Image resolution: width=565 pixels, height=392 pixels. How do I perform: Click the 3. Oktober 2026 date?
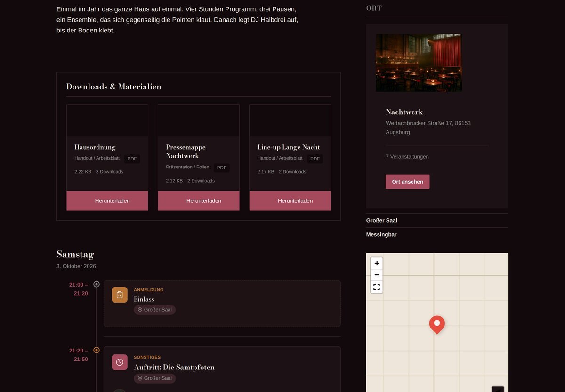click(76, 266)
